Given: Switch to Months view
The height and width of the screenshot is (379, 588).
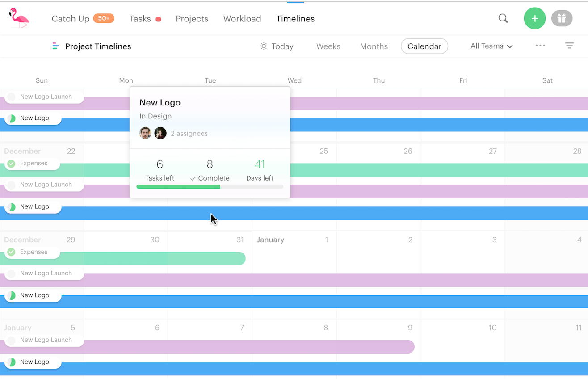Looking at the screenshot, I should (x=374, y=46).
